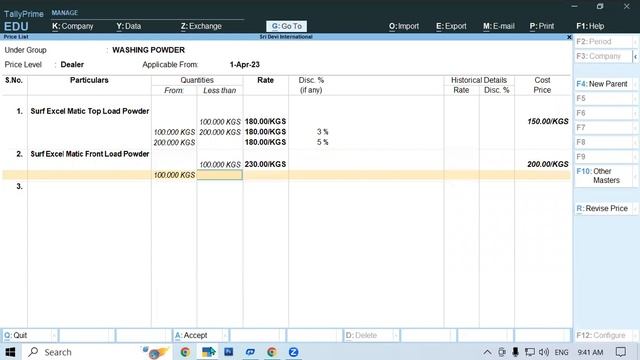Open the Zoom taskbar icon
Viewport: 640px width, 360px height.
coord(293,352)
